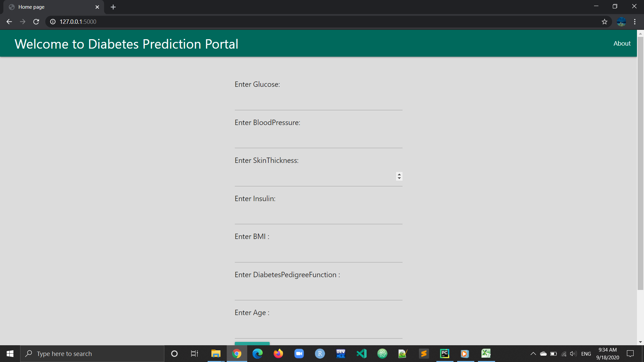The width and height of the screenshot is (644, 362).
Task: Bookmark this page with the star icon
Action: [x=604, y=22]
